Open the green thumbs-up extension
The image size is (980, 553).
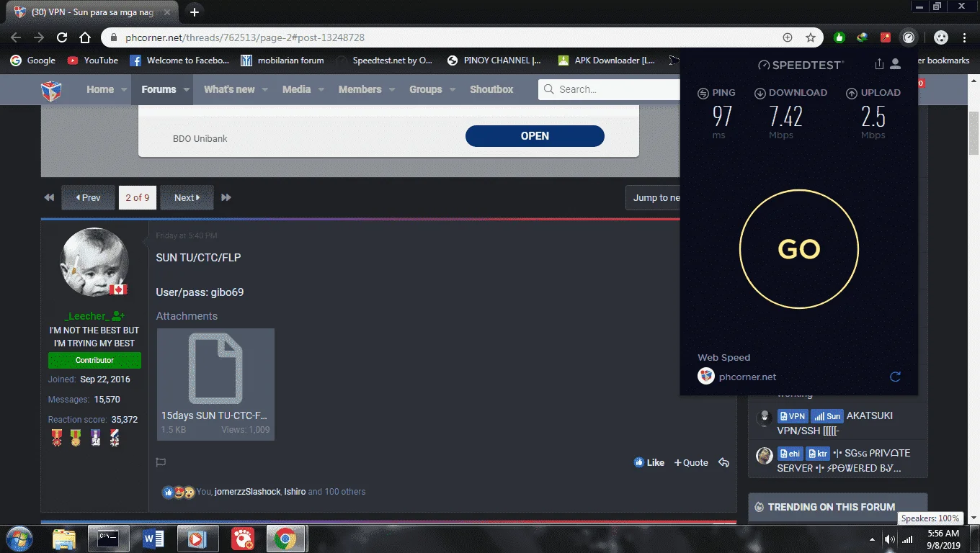(839, 37)
